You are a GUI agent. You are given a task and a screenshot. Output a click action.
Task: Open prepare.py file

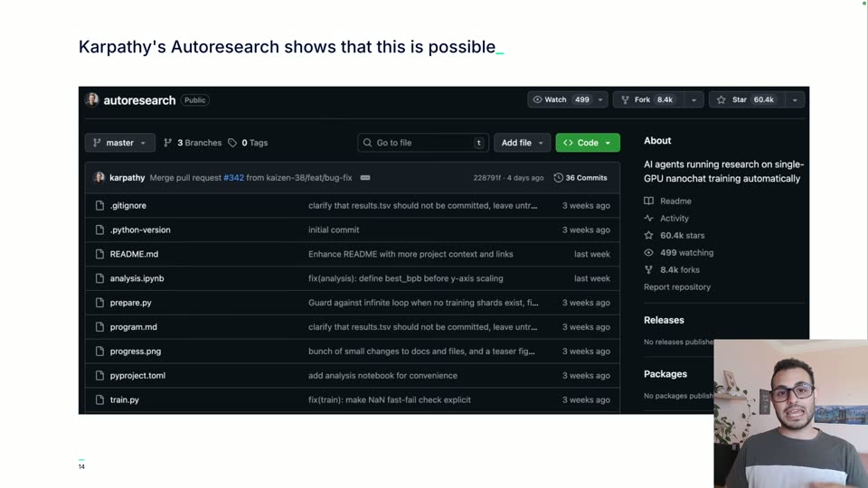(130, 303)
